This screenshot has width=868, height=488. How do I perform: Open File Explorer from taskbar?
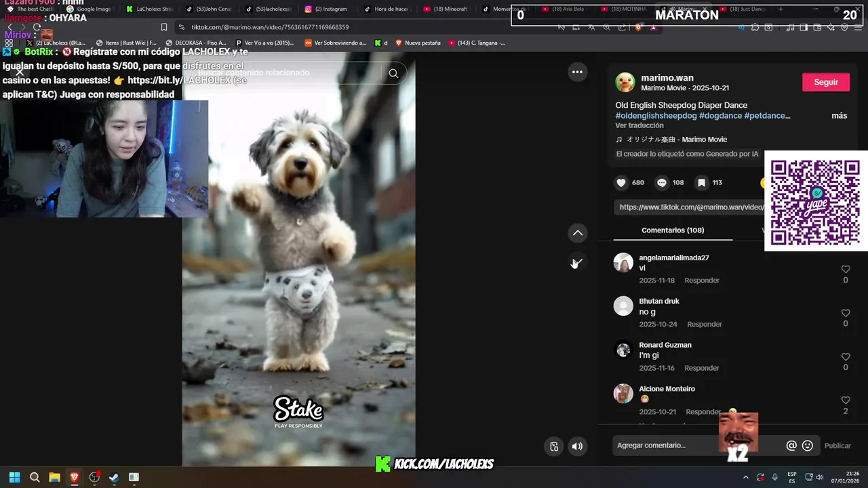pyautogui.click(x=54, y=477)
